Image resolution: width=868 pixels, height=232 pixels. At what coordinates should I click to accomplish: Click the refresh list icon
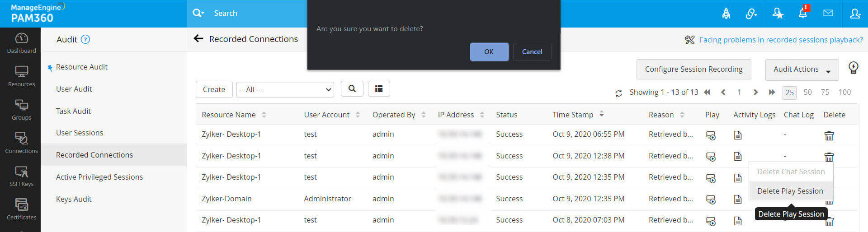click(618, 93)
